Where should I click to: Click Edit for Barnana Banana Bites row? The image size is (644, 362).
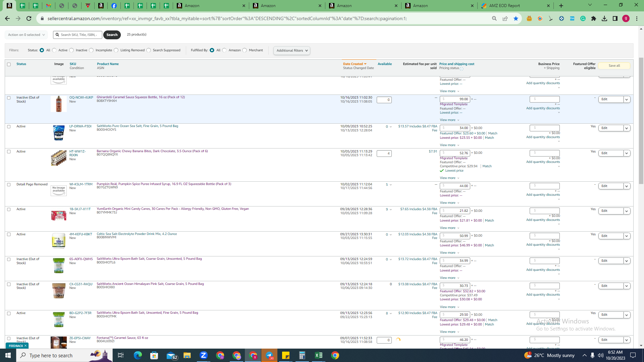pyautogui.click(x=611, y=153)
